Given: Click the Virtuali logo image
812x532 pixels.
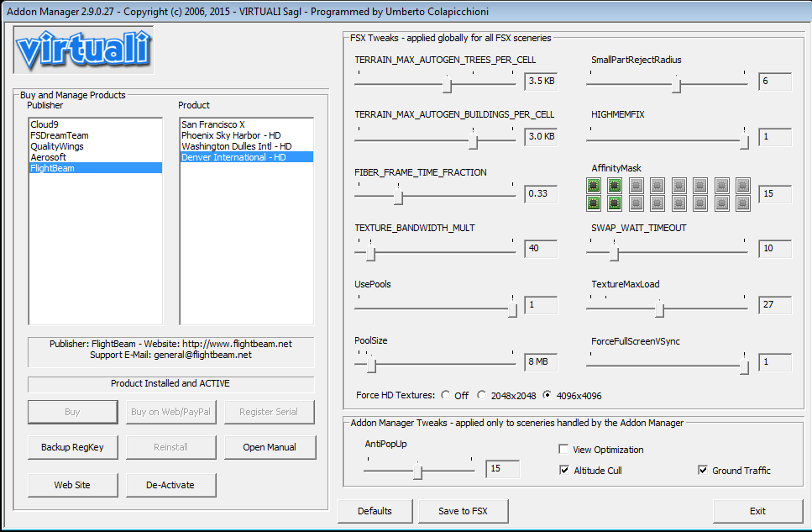Looking at the screenshot, I should (83, 50).
